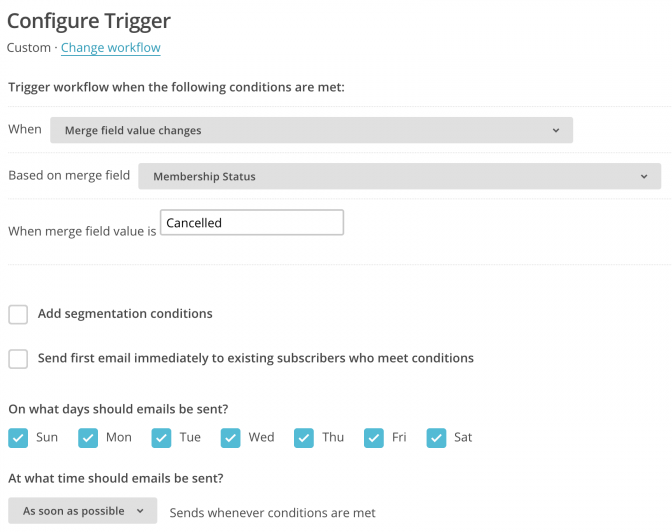Screen dimensions: 672x532
Task: Open the Merge field value changes dropdown
Action: click(x=311, y=130)
